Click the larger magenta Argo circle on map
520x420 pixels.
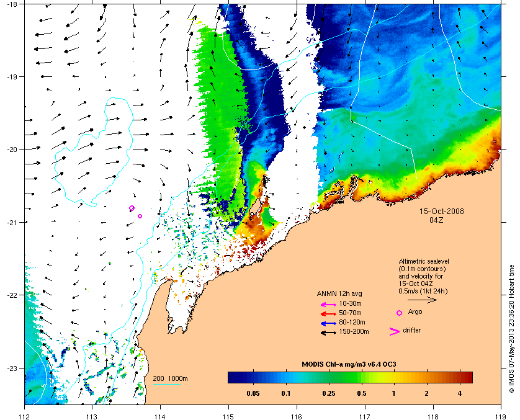(132, 208)
